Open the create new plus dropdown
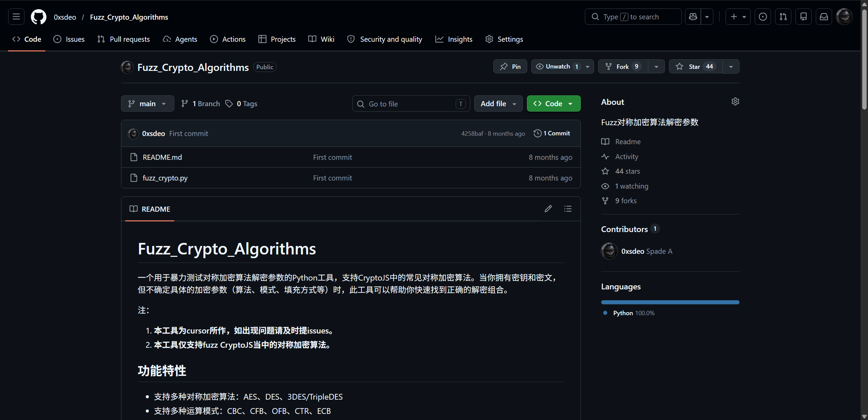The image size is (868, 420). point(738,17)
